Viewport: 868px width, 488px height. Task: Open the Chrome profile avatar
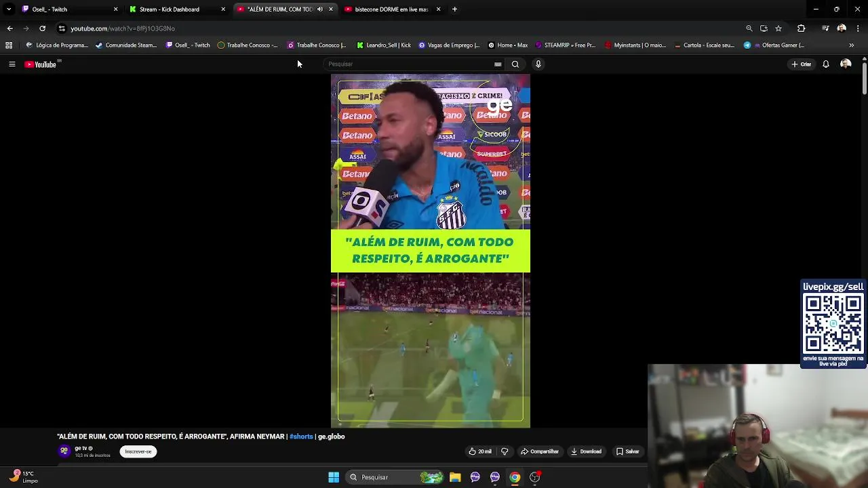click(x=842, y=28)
